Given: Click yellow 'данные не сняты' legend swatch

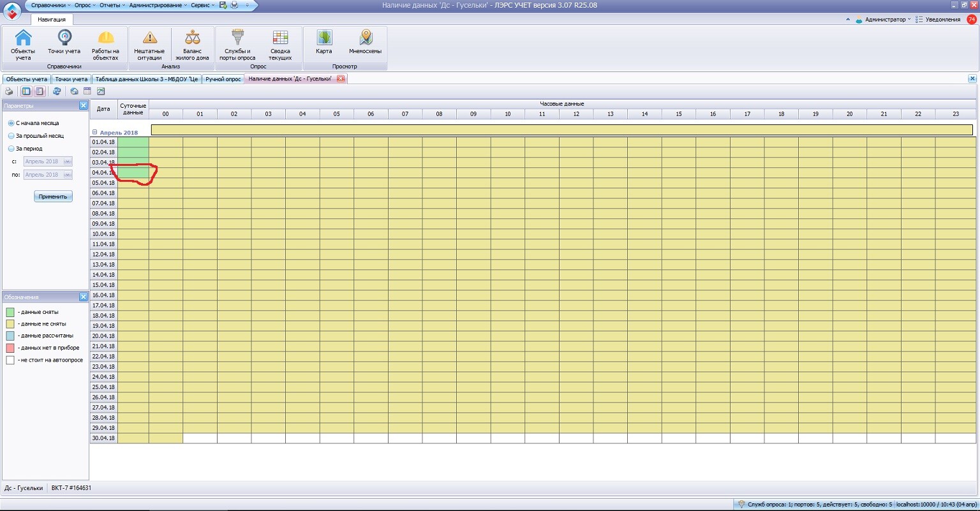Looking at the screenshot, I should coord(10,324).
